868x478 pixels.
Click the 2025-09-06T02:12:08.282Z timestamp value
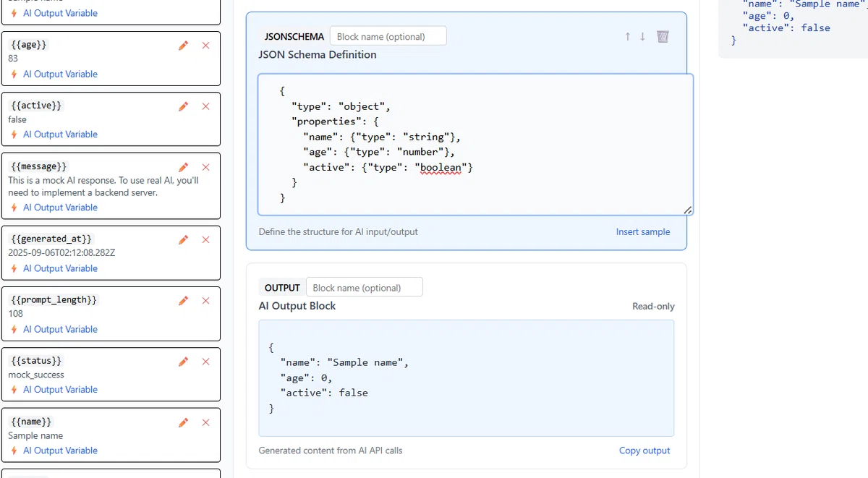coord(61,252)
